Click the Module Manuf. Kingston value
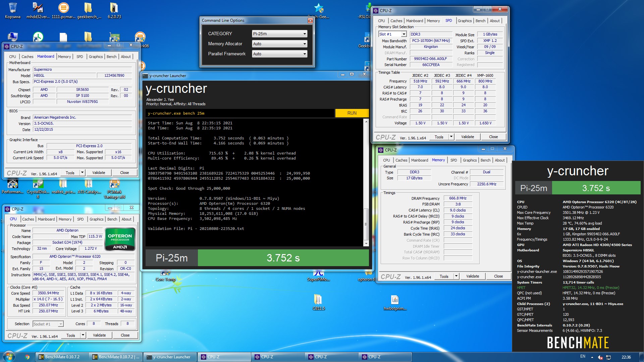This screenshot has width=644, height=362. click(x=430, y=47)
